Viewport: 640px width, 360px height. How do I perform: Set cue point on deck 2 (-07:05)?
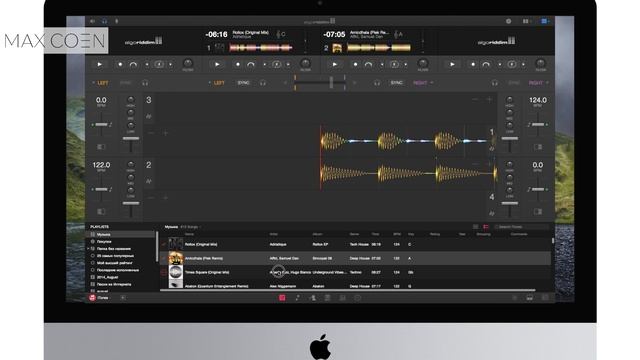[x=356, y=64]
